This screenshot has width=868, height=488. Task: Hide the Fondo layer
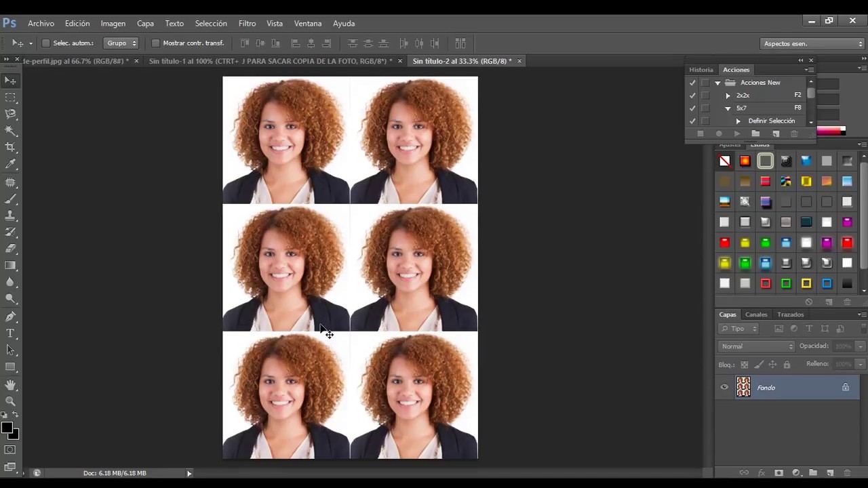[x=724, y=388]
